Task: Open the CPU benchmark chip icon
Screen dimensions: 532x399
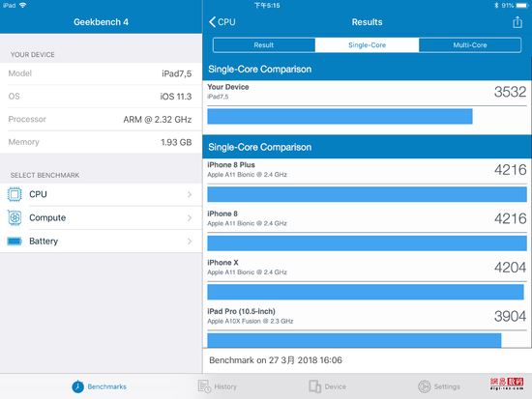Action: [15, 194]
